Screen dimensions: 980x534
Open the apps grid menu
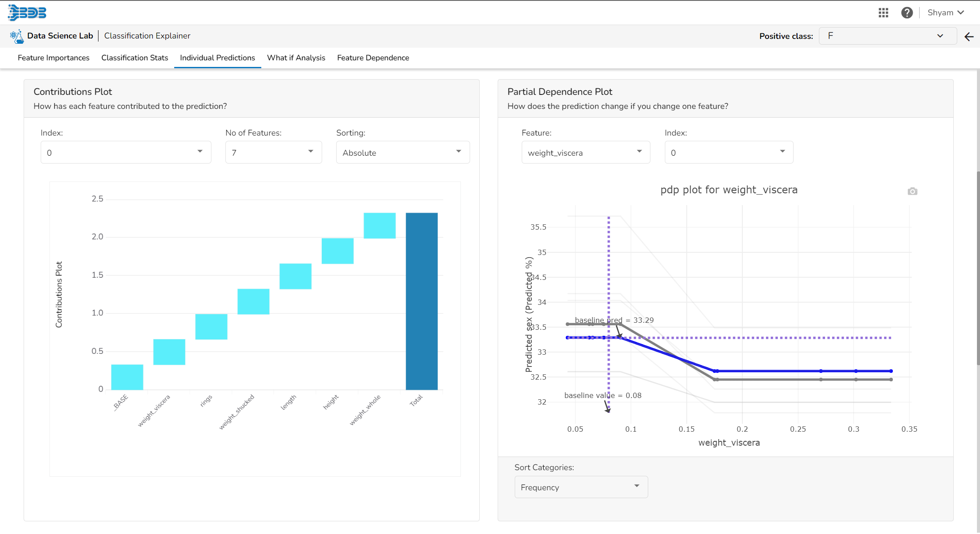tap(883, 13)
